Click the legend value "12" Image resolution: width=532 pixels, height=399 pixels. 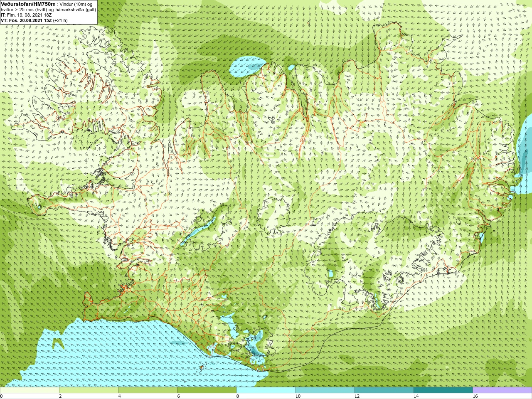357,397
